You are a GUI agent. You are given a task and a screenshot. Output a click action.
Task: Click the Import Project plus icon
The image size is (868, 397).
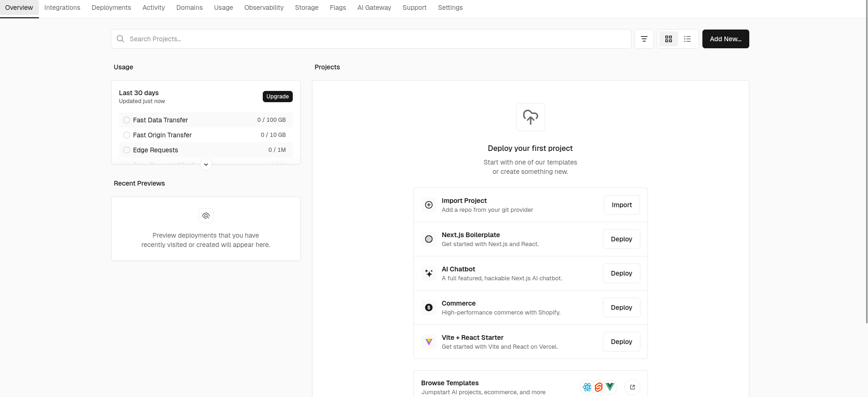(429, 205)
